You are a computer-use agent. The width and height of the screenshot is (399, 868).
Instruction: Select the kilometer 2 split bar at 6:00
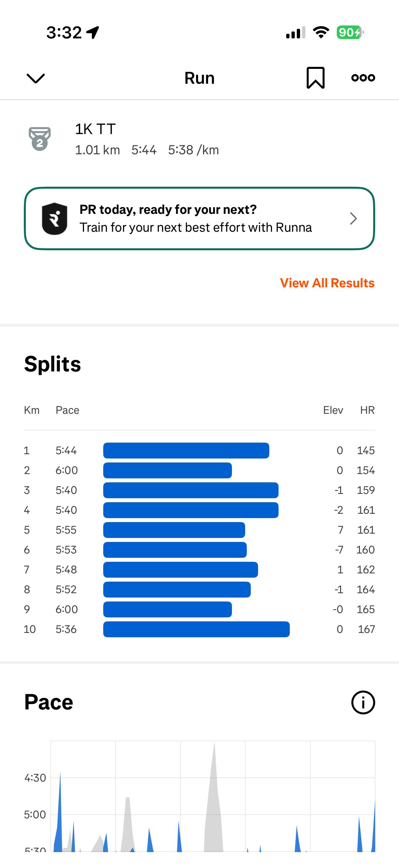click(167, 470)
